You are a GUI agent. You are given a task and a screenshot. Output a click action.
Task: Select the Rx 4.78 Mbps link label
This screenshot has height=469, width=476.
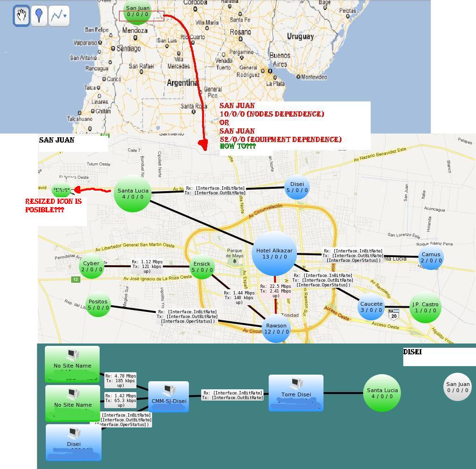(x=120, y=380)
